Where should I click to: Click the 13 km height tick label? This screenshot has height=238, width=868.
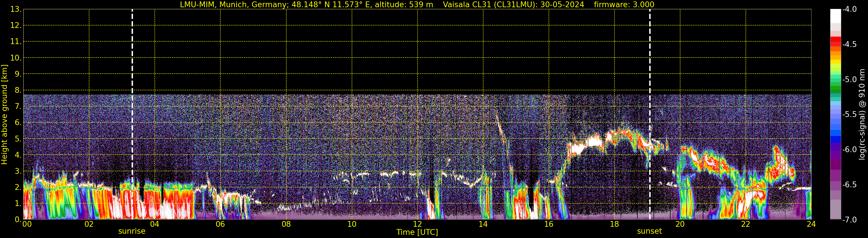[16, 10]
